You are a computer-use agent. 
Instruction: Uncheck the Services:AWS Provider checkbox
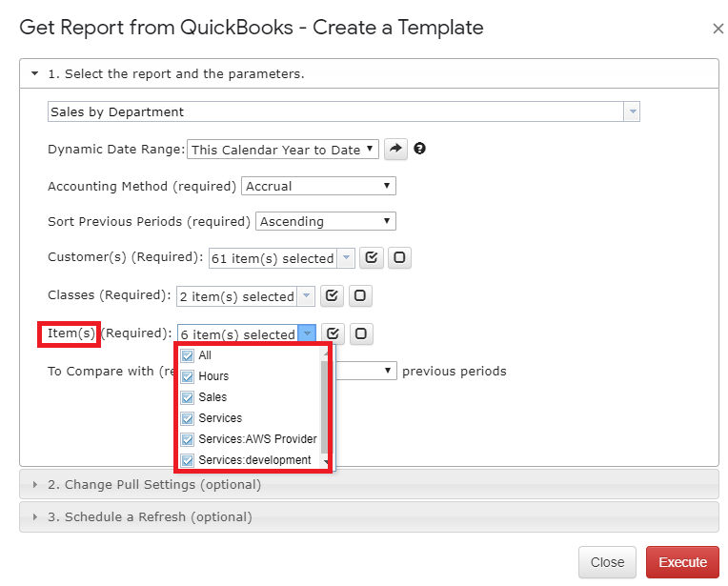[188, 439]
